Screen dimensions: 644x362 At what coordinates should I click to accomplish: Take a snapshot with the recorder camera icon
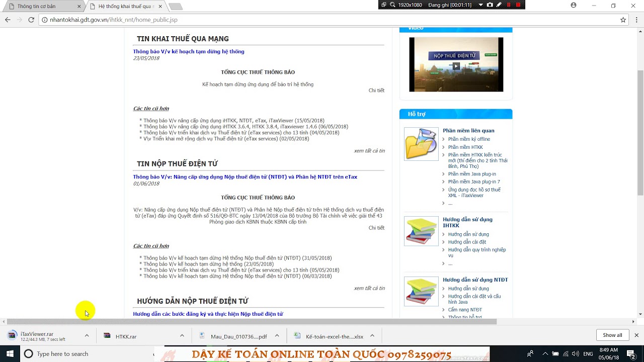pyautogui.click(x=490, y=5)
